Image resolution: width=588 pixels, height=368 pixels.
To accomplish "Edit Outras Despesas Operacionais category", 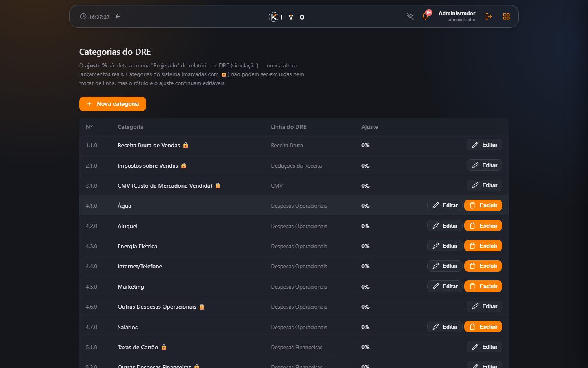I will pos(484,306).
